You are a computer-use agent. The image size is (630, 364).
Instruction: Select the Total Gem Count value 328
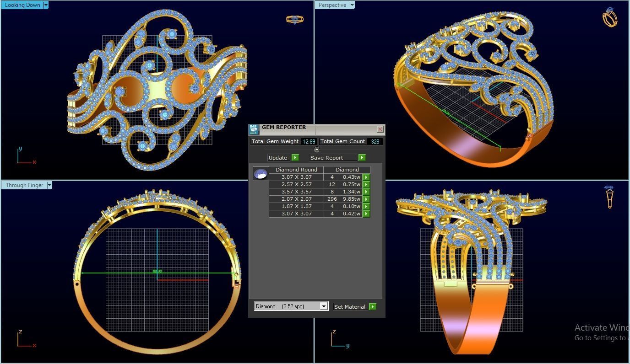375,142
